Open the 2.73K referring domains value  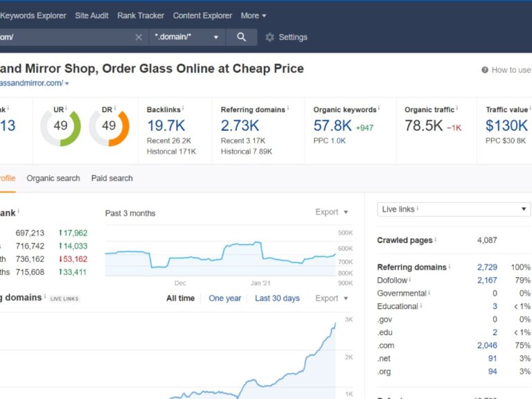(x=240, y=126)
